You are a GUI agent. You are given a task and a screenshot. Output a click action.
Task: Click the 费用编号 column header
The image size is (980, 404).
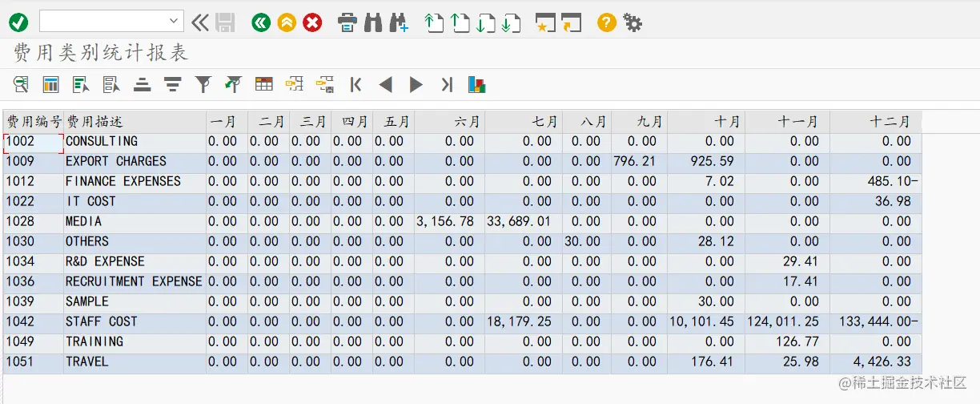click(34, 122)
